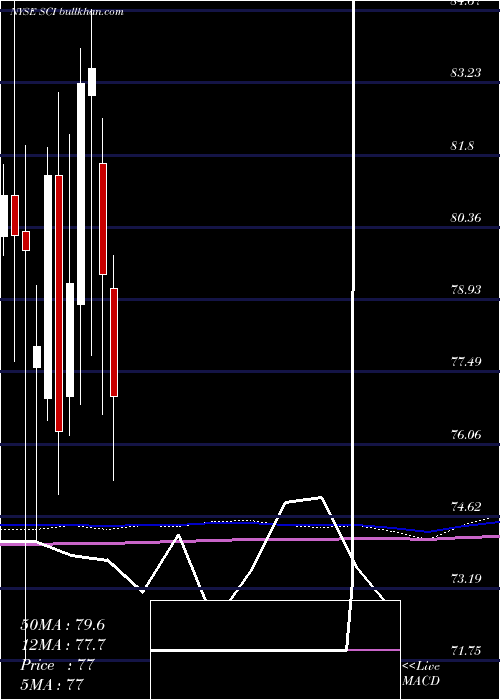500x700 pixels.
Task: Click the 73.19 price axis label
Action: (x=466, y=579)
